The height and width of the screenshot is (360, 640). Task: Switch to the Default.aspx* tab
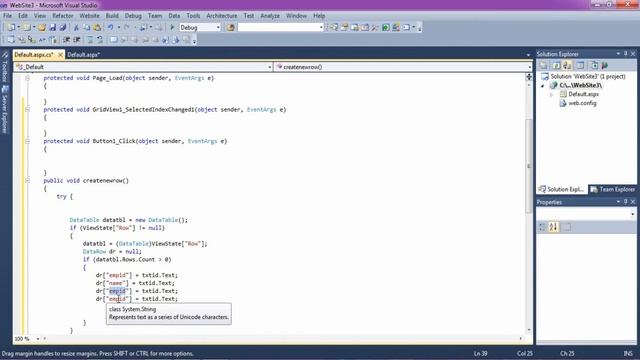tap(84, 54)
